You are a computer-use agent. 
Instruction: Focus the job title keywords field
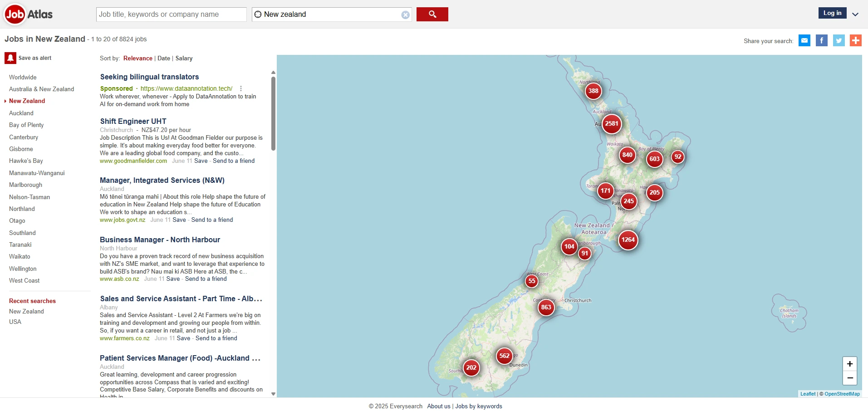pyautogui.click(x=172, y=14)
